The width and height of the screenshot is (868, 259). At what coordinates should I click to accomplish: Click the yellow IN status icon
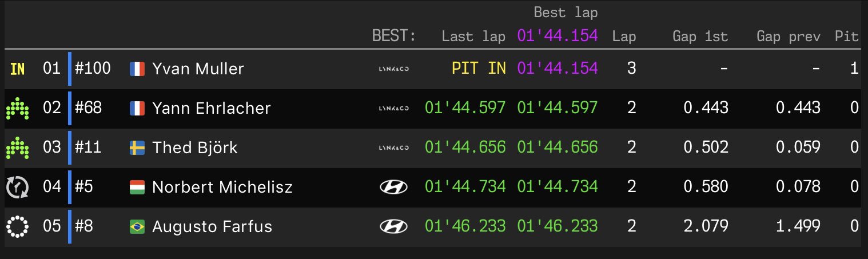point(18,69)
